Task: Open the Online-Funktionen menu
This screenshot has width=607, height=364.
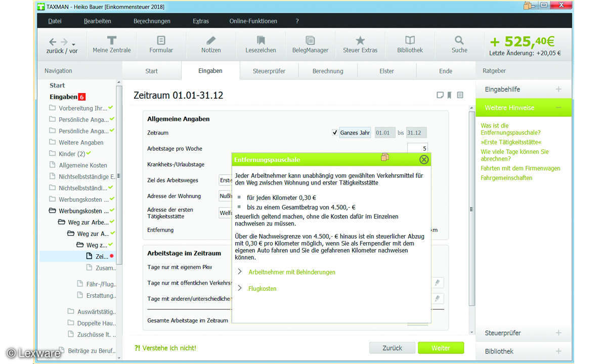Action: click(253, 21)
